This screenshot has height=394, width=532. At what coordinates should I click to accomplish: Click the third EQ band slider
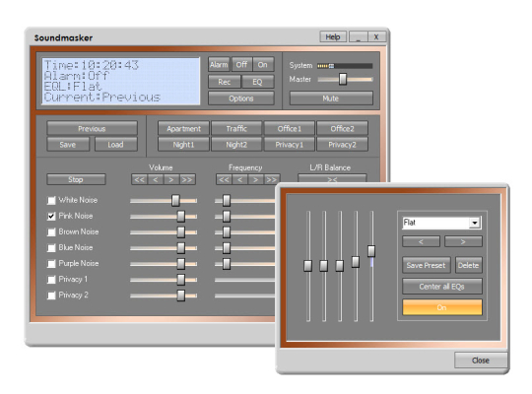pos(340,266)
